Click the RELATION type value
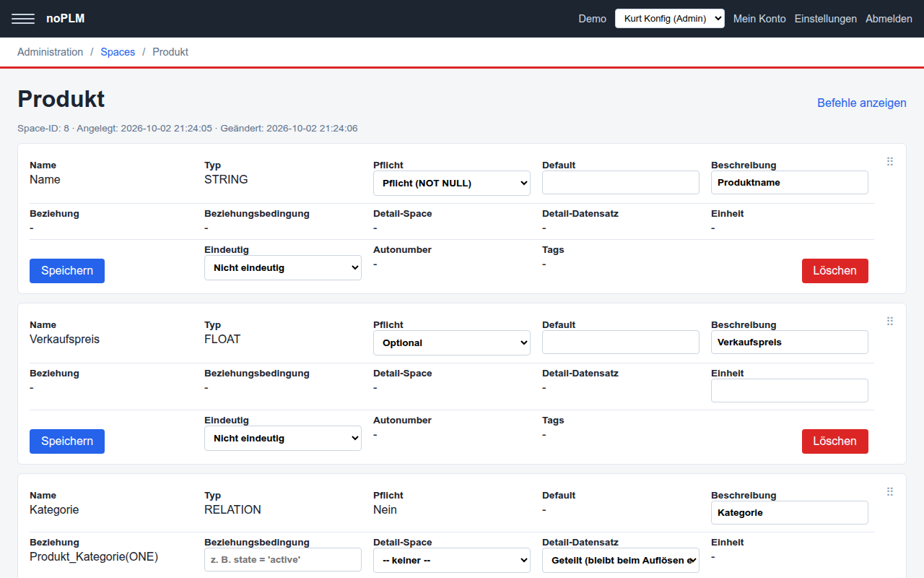Image resolution: width=924 pixels, height=578 pixels. pyautogui.click(x=232, y=510)
